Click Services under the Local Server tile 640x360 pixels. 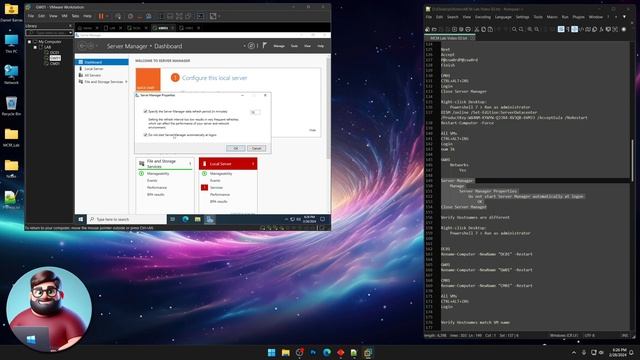[216, 187]
